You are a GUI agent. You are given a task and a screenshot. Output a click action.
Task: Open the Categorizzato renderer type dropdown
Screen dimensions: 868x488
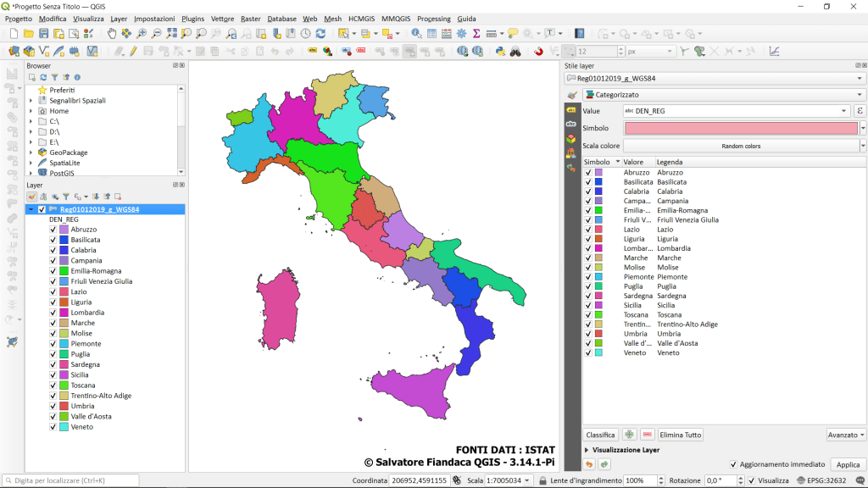[x=723, y=95]
